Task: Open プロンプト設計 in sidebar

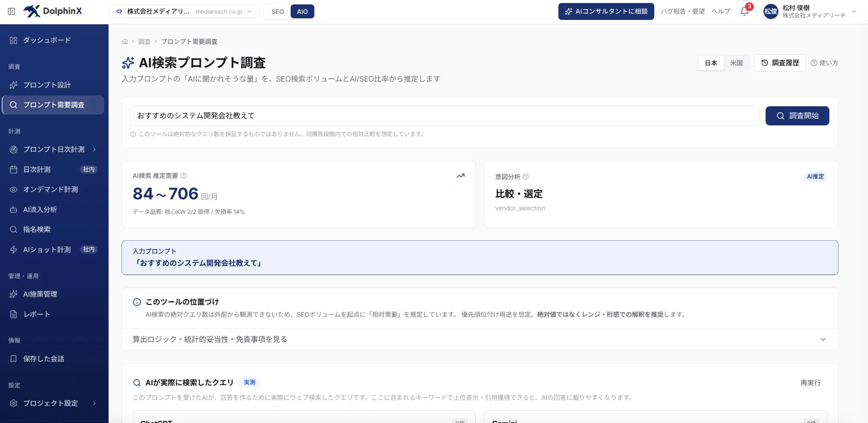Action: tap(53, 85)
